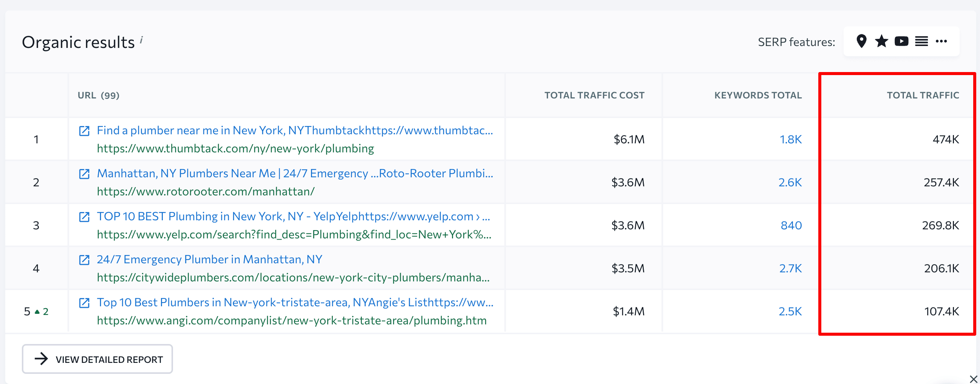Click the star reviews SERP feature icon
Image resolution: width=980 pixels, height=384 pixels.
[x=881, y=41]
